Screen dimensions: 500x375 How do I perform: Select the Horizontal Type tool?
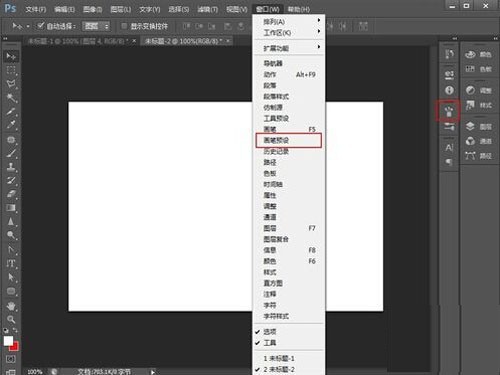tap(11, 263)
